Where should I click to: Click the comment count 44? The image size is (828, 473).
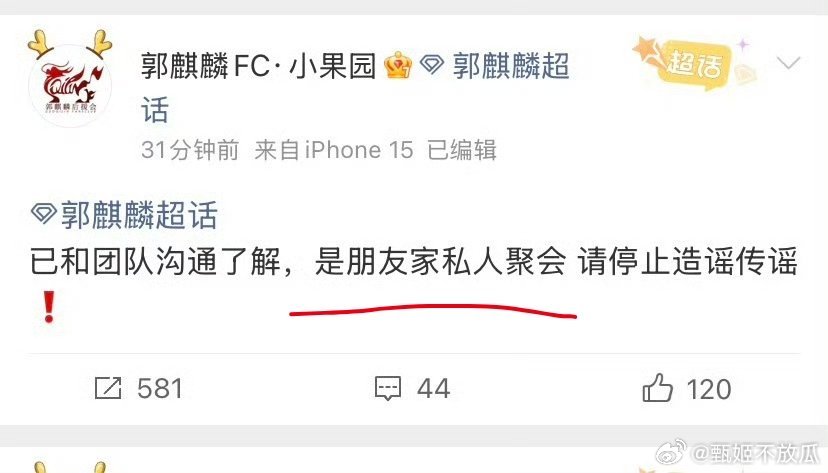[433, 389]
